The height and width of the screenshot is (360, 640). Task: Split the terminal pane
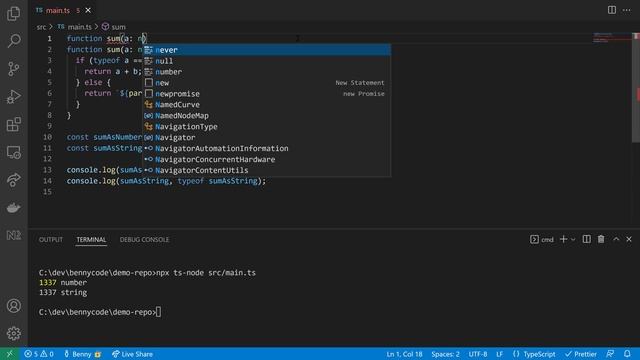(586, 240)
